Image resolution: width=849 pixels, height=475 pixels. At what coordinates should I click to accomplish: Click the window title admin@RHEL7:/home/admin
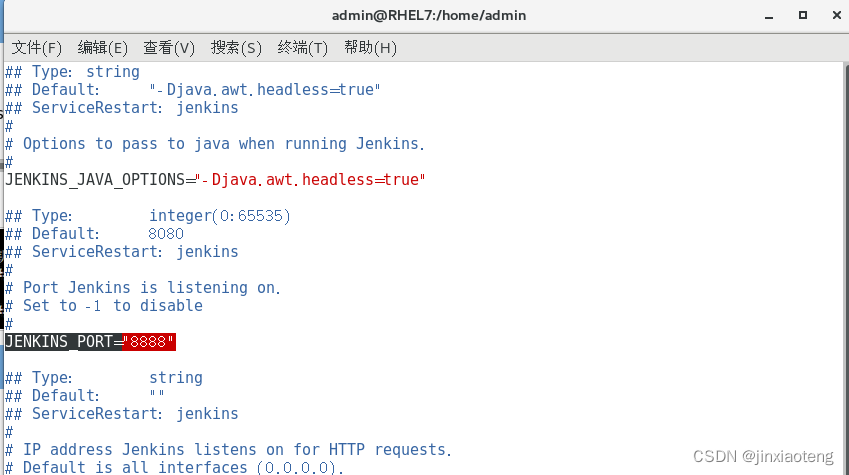tap(429, 15)
